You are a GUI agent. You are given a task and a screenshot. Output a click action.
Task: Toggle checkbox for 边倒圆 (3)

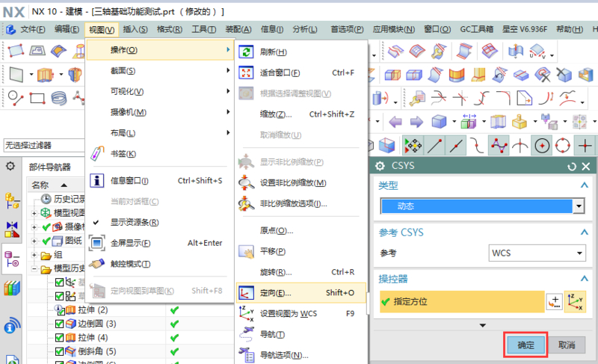pyautogui.click(x=59, y=324)
